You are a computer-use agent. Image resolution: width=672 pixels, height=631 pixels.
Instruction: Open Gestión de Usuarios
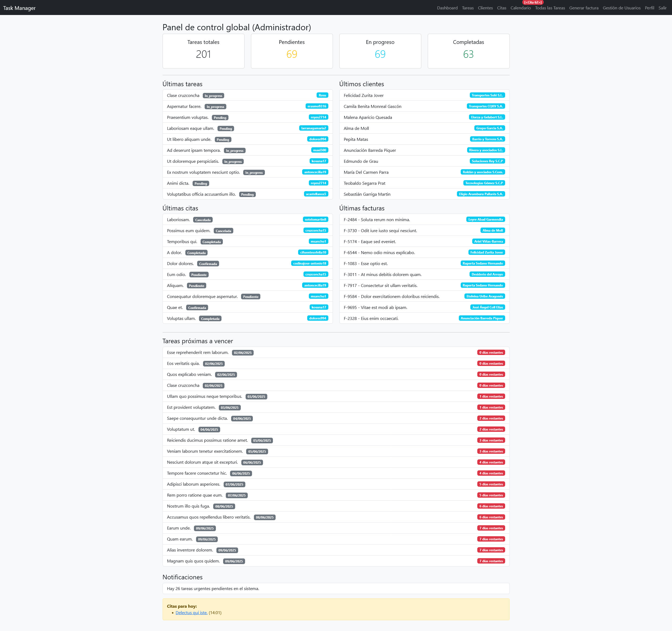point(621,8)
